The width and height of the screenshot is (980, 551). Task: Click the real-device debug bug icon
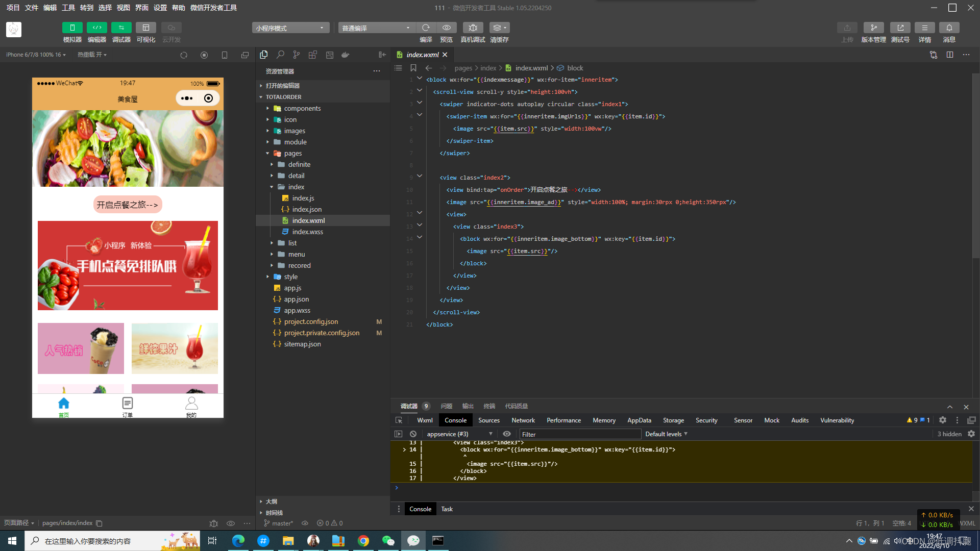tap(473, 28)
